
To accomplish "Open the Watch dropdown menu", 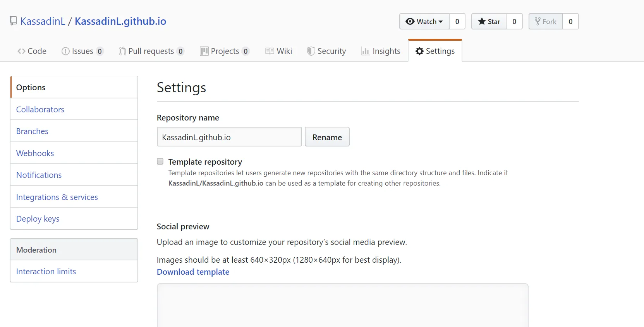I will click(x=424, y=22).
